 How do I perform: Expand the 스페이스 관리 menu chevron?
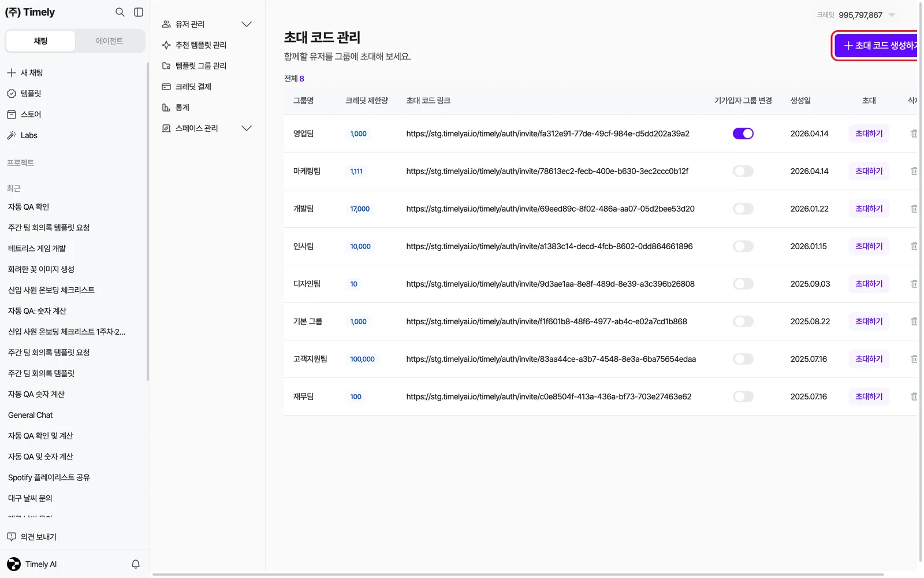247,128
